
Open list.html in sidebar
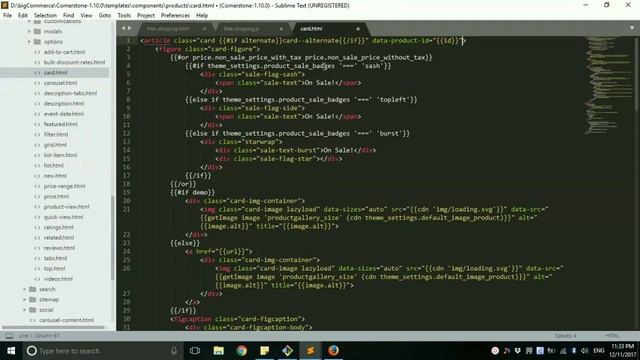click(53, 165)
